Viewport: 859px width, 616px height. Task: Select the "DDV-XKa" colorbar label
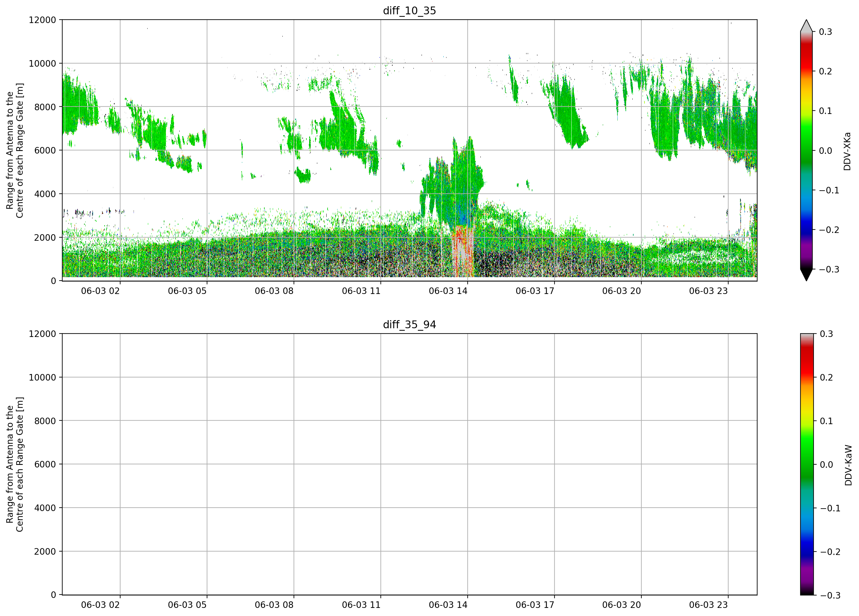tap(847, 151)
